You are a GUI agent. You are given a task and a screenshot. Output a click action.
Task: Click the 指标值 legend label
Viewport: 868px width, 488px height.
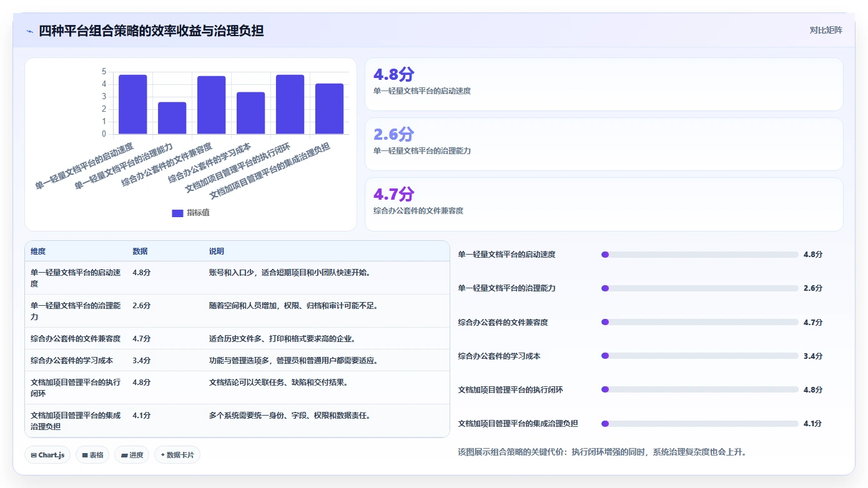point(199,213)
